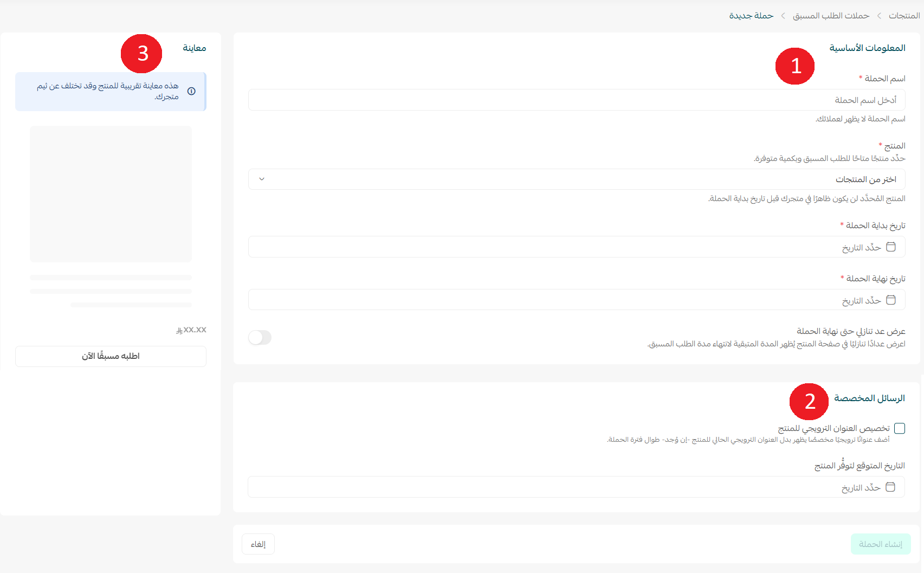Click the 'حملة جديدة' breadcrumb item

coord(751,16)
